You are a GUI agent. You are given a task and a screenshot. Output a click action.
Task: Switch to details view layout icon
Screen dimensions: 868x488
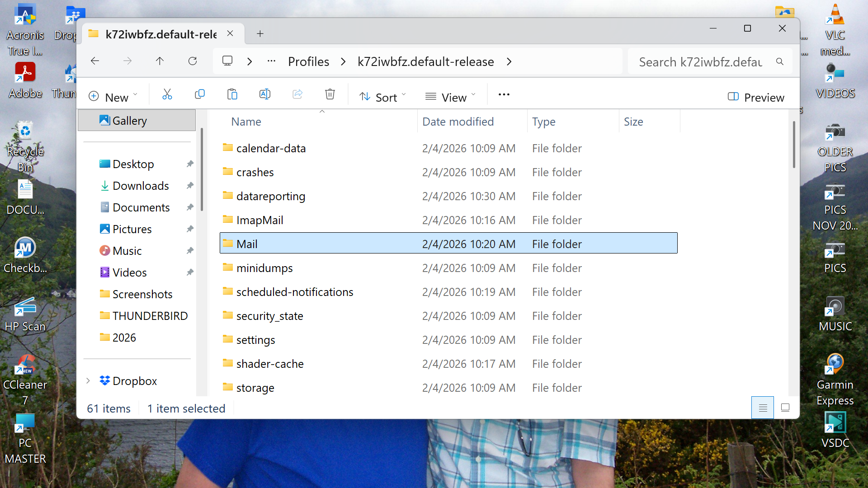pos(763,408)
